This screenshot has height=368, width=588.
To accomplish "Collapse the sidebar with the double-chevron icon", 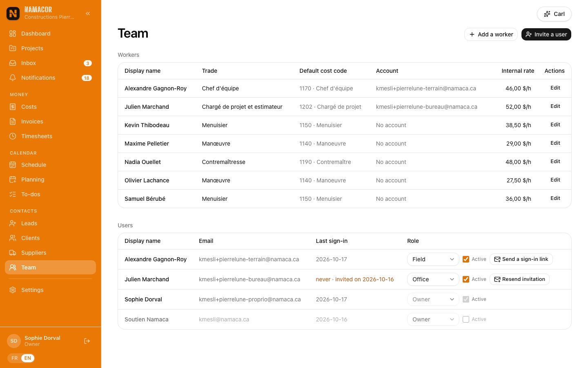I will tap(88, 13).
